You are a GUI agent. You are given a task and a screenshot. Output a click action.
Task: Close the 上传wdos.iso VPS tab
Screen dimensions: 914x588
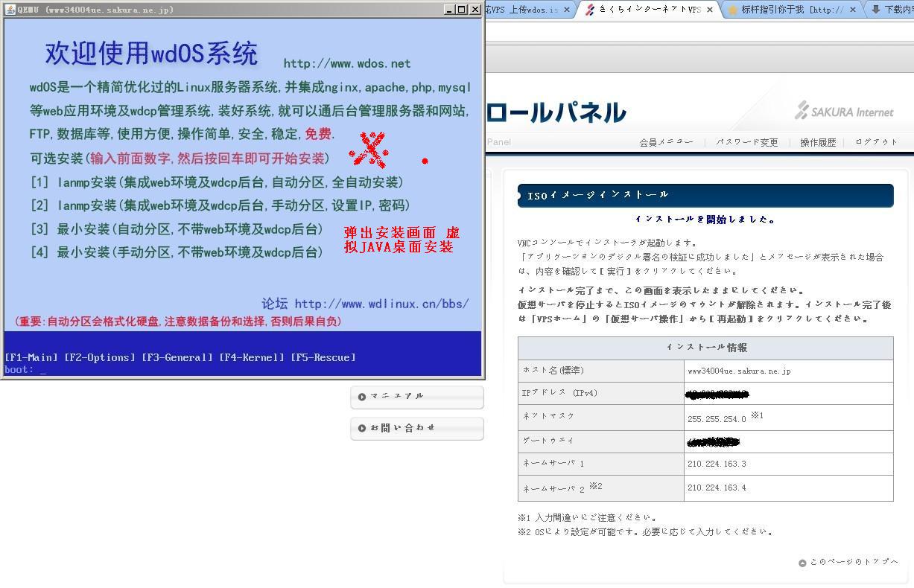coord(567,10)
